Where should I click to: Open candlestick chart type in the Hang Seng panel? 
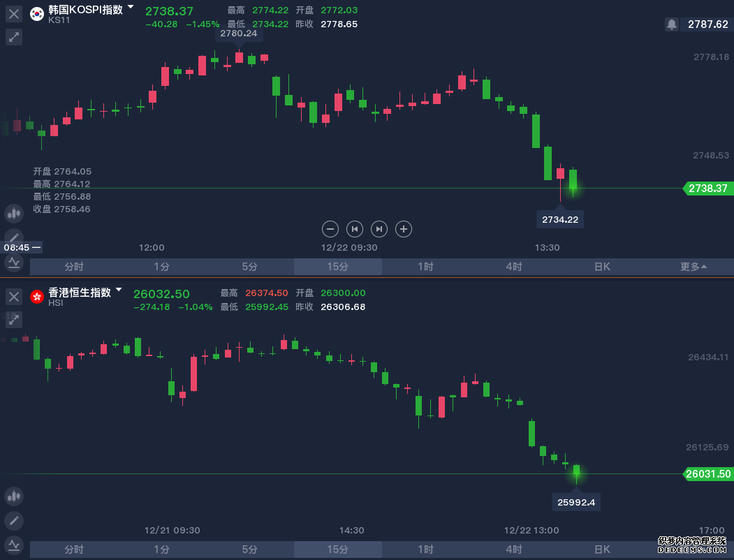14,496
